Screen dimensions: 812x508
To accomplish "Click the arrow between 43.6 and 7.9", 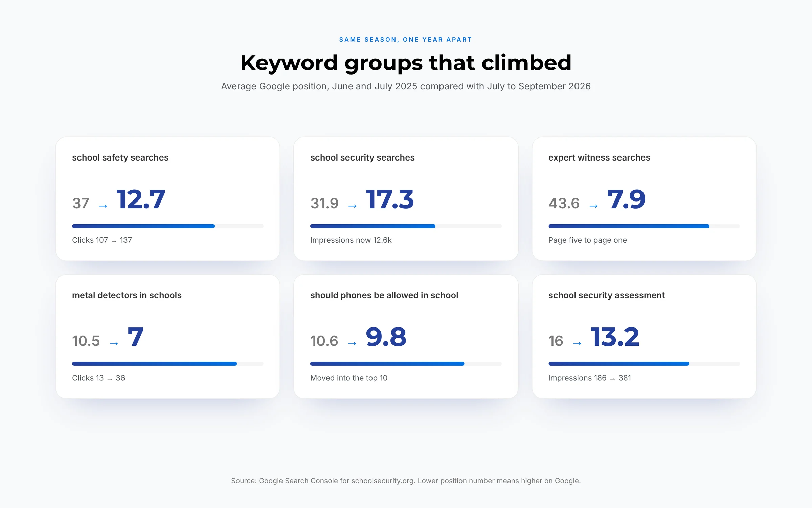I will point(593,206).
